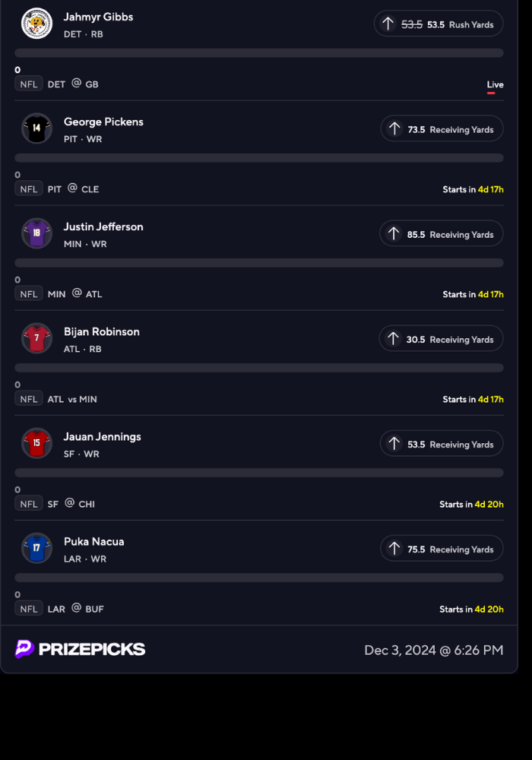
Task: Select Jauan Jennings 53.5 Receiving Yards pill
Action: click(x=441, y=444)
